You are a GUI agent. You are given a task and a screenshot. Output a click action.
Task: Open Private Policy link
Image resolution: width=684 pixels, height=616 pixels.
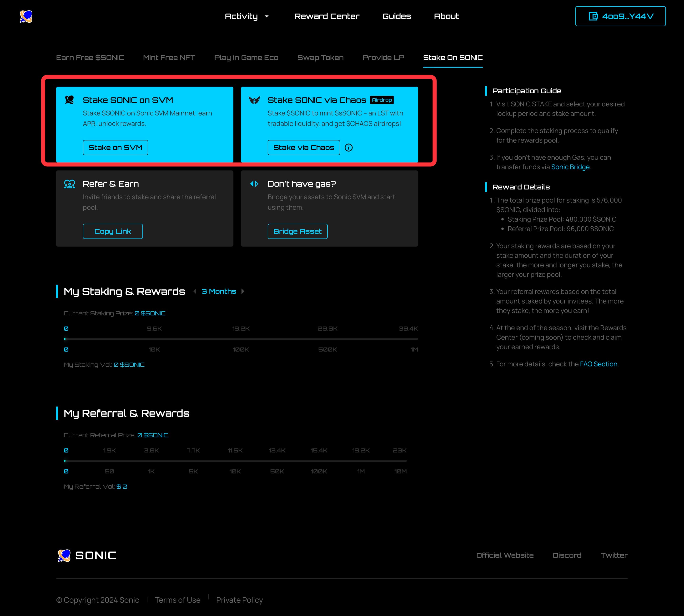239,600
